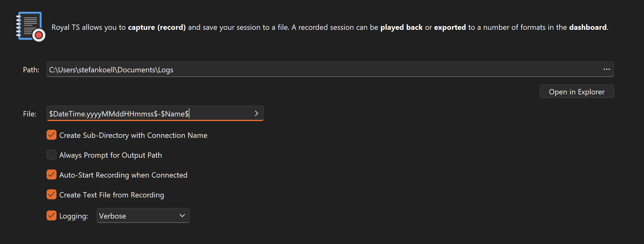Click into the Path text field

point(311,70)
